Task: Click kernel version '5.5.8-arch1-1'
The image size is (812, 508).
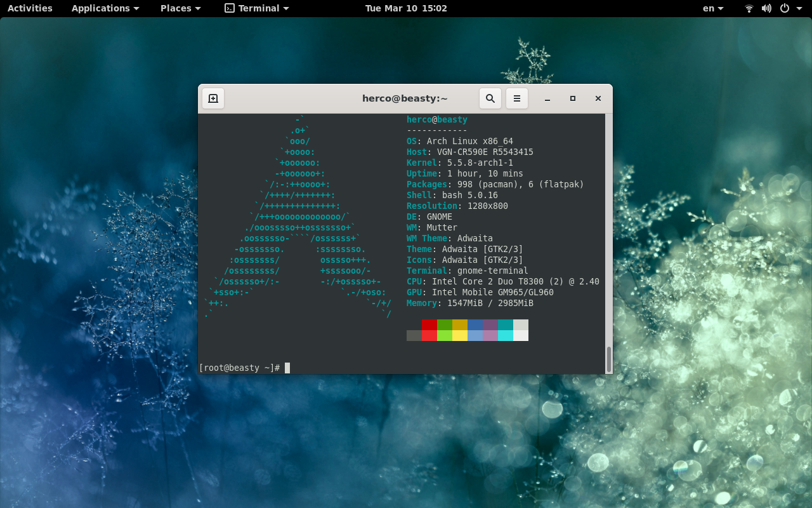Action: click(x=480, y=163)
